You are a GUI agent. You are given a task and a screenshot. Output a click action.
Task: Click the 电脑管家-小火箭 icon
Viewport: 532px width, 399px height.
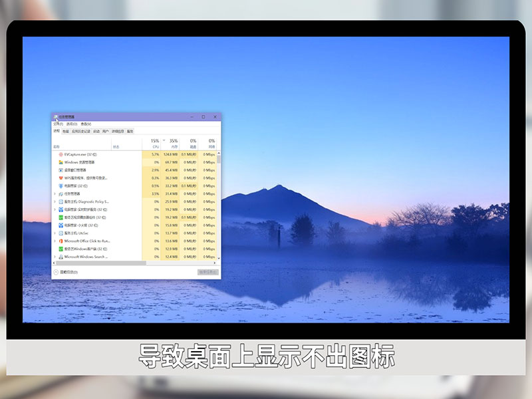[x=61, y=225]
